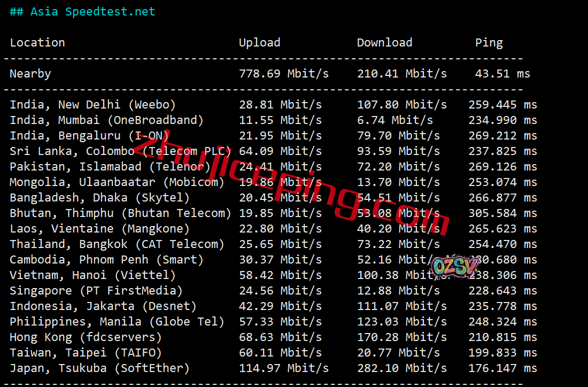Click the Upload column header
This screenshot has width=588, height=387.
point(259,43)
